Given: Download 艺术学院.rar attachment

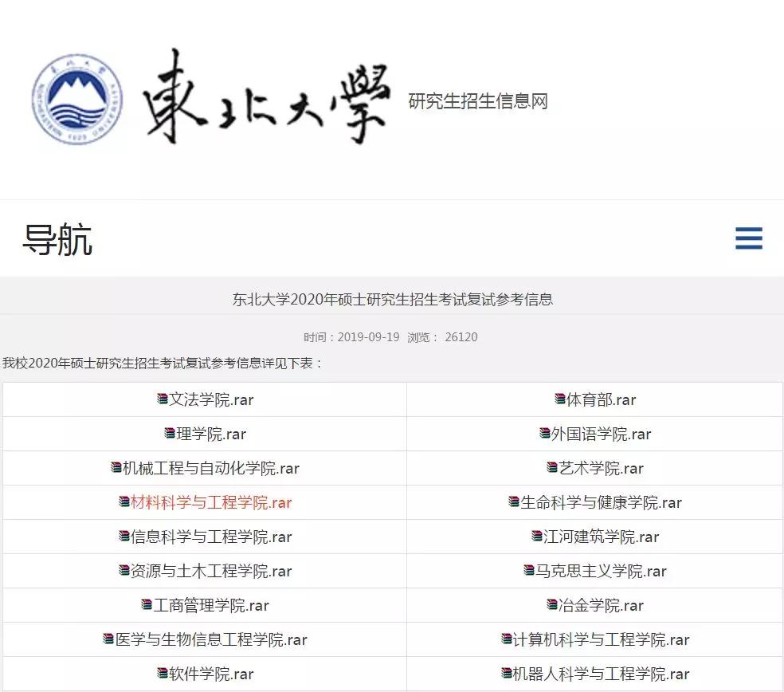Looking at the screenshot, I should pyautogui.click(x=601, y=468).
